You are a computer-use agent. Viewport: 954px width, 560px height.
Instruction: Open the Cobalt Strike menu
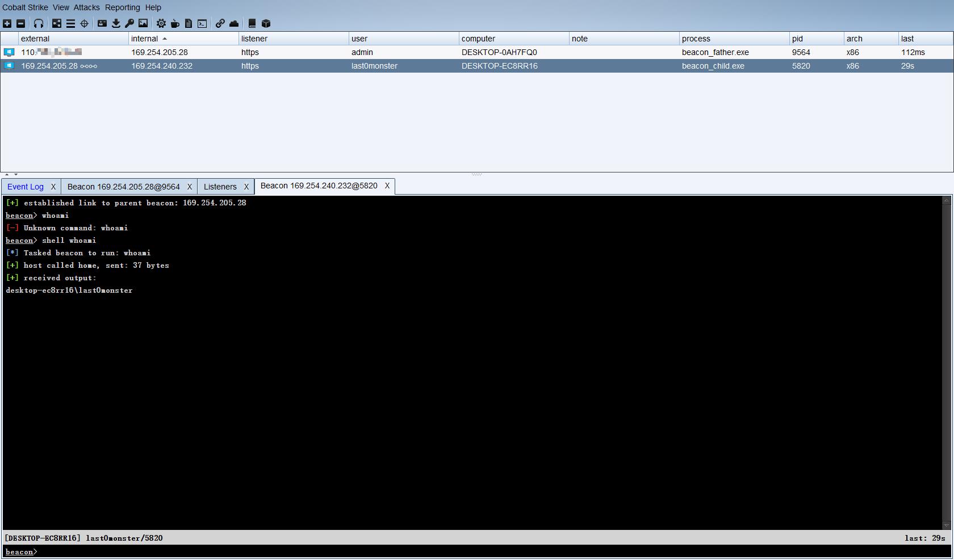(x=25, y=7)
